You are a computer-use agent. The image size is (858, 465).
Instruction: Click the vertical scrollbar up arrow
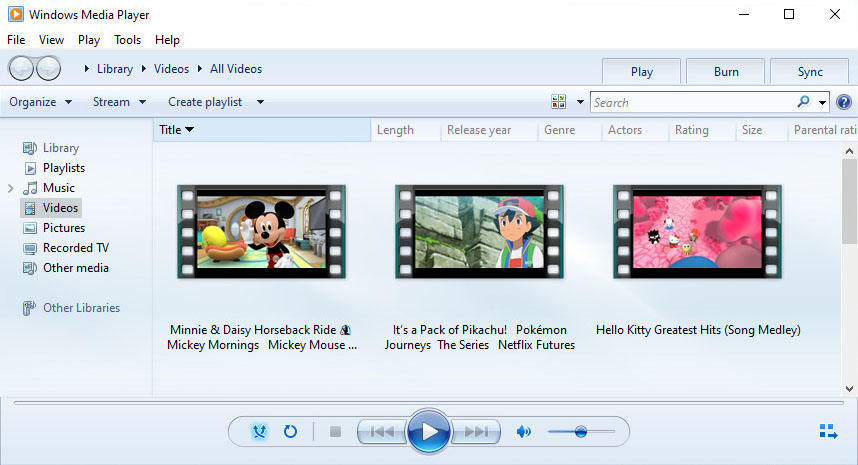(849, 151)
